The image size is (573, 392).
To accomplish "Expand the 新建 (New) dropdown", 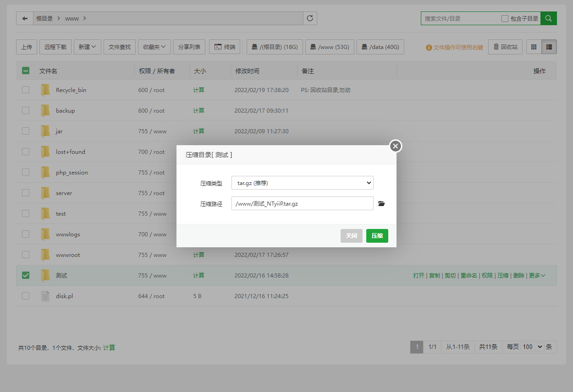I will click(87, 47).
